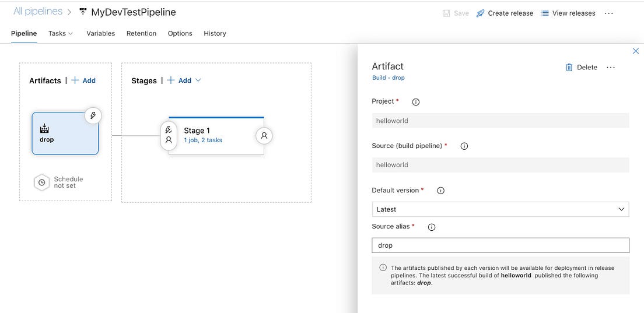
Task: Open pre-deployment conditions on Stage 1
Action: (169, 135)
